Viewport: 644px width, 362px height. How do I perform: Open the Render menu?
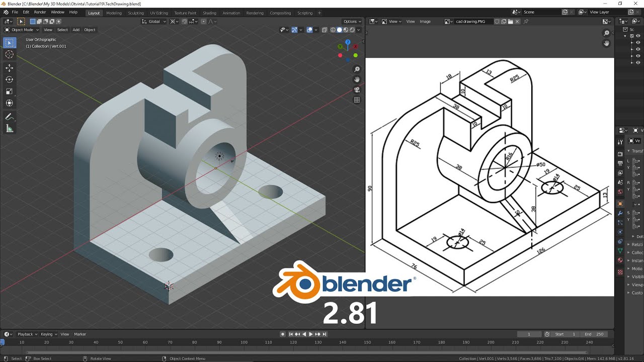(40, 12)
